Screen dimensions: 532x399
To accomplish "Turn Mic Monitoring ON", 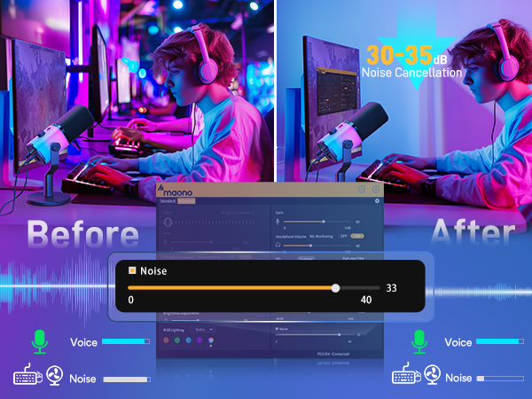I will pos(357,236).
